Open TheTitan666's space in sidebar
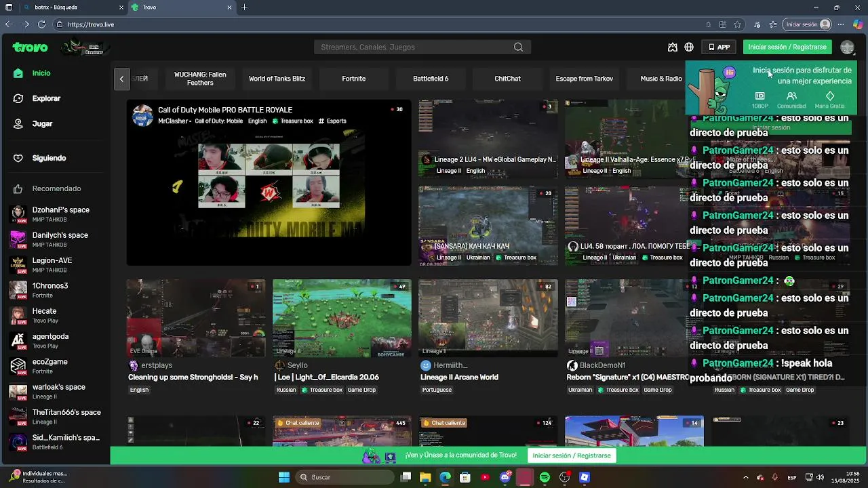Image resolution: width=868 pixels, height=488 pixels. 55,416
